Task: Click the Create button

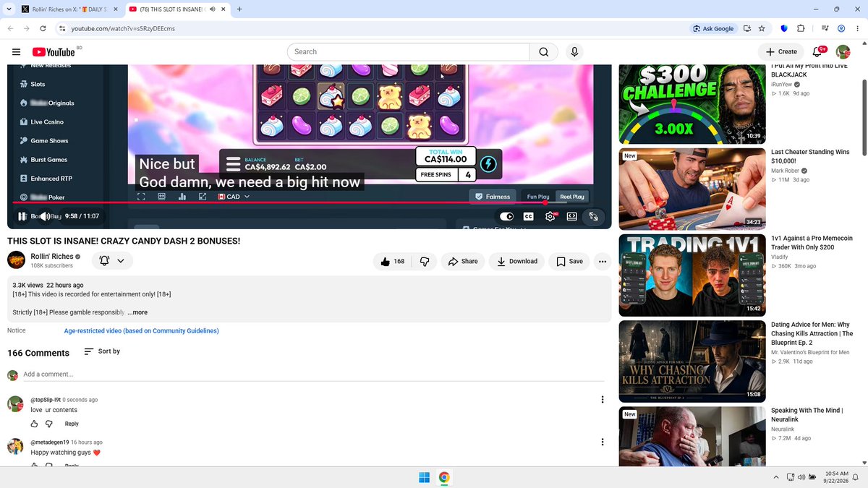Action: pos(781,52)
